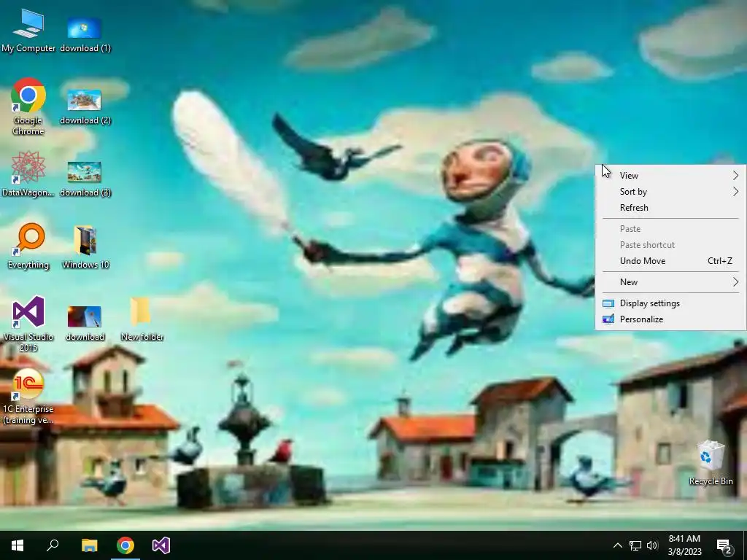Select the My Computer desktop icon
747x560 pixels.
28,31
